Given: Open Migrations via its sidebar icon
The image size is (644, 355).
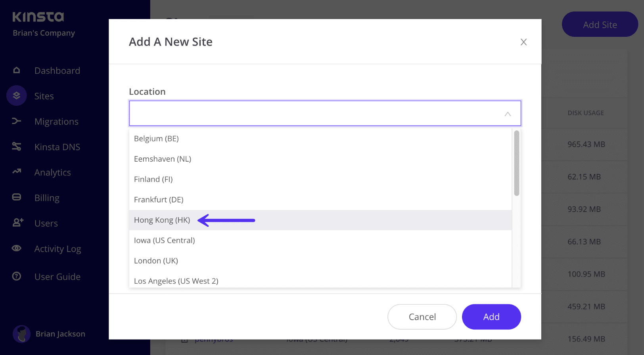Looking at the screenshot, I should click(16, 121).
